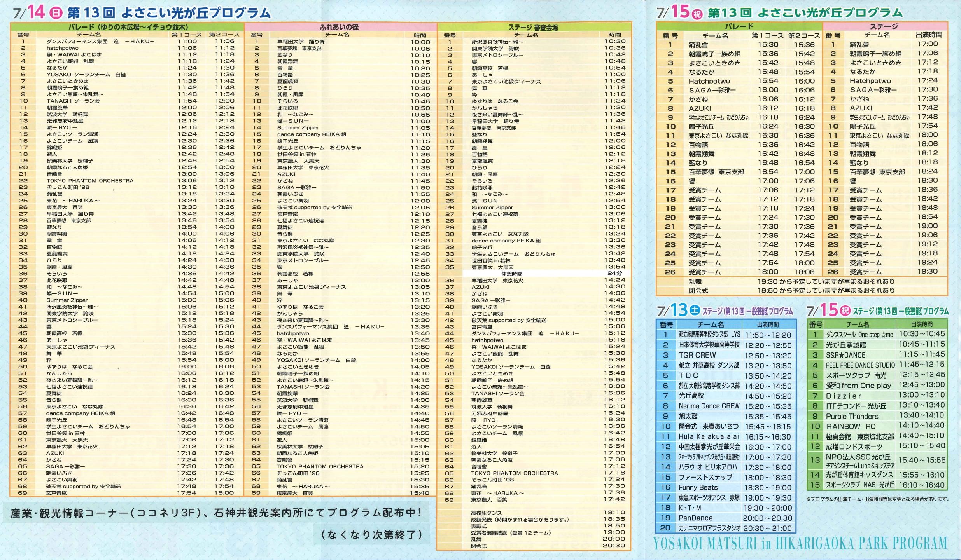Select the Dizzier entry
This screenshot has height=560, width=961.
coord(844,396)
